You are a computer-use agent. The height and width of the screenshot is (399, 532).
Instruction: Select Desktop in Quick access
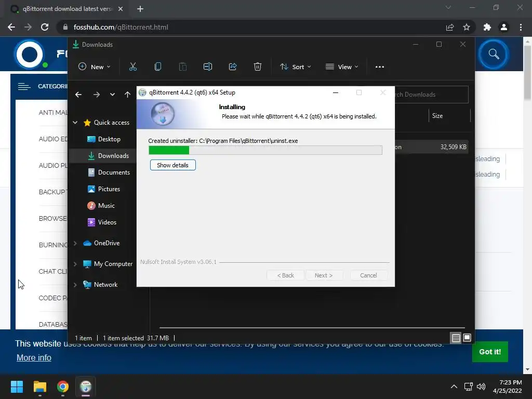(x=104, y=139)
